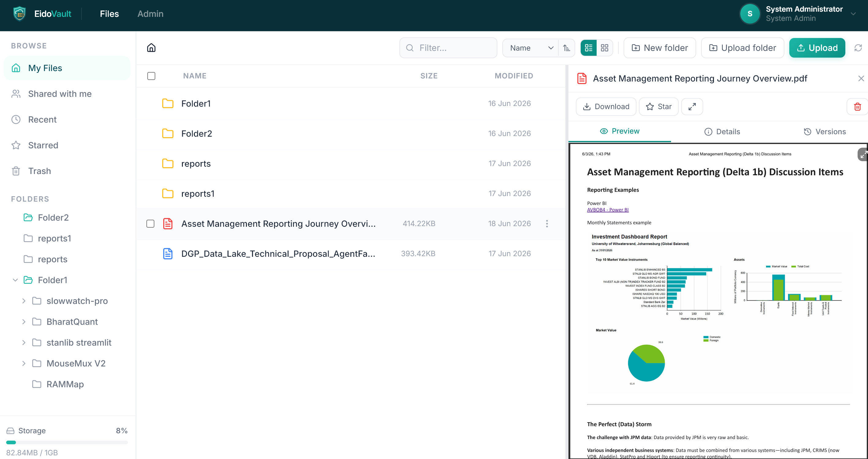The image size is (868, 459).
Task: Star the selected PDF file
Action: point(659,107)
